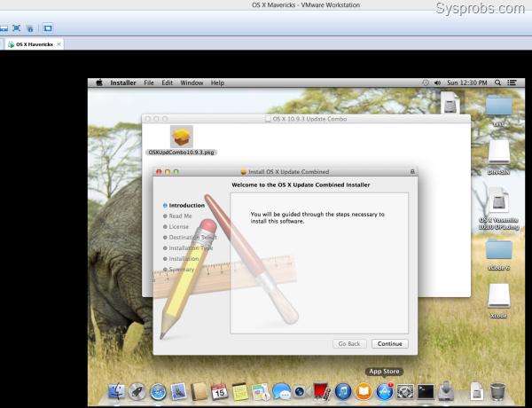This screenshot has height=408, width=532.
Task: Open the Notes app in Dock
Action: click(240, 392)
